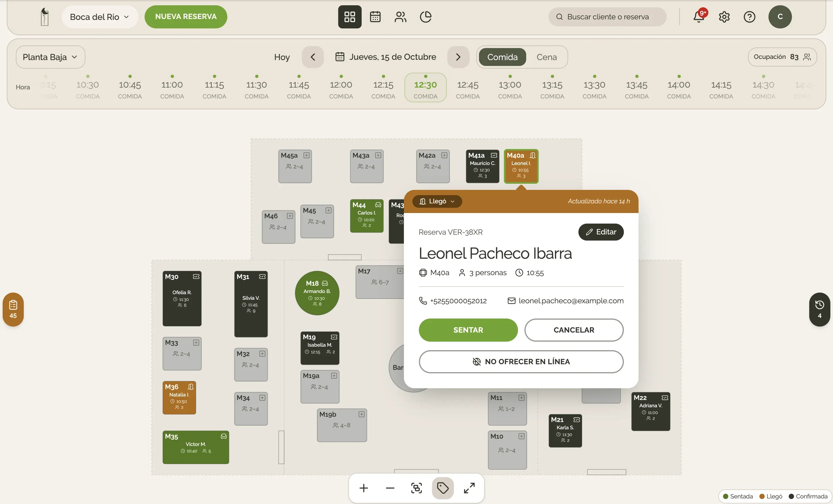Open the Llegó status dropdown

tap(437, 201)
